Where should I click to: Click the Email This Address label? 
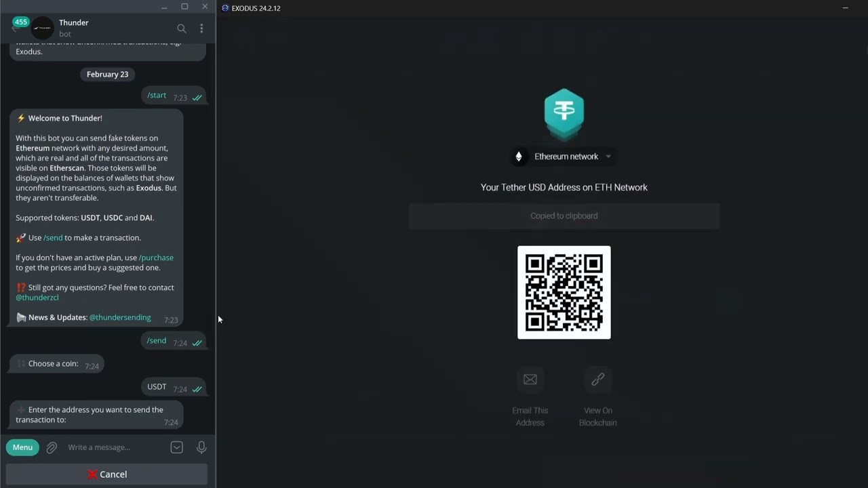pos(530,417)
